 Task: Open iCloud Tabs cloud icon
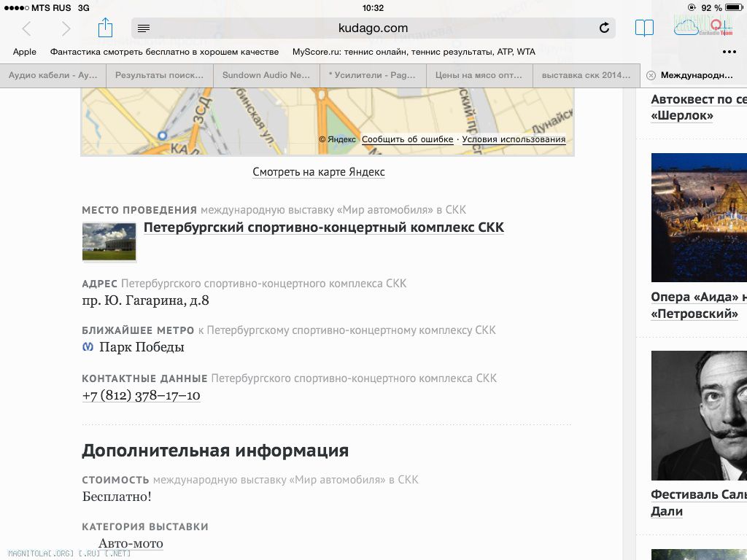pos(686,28)
